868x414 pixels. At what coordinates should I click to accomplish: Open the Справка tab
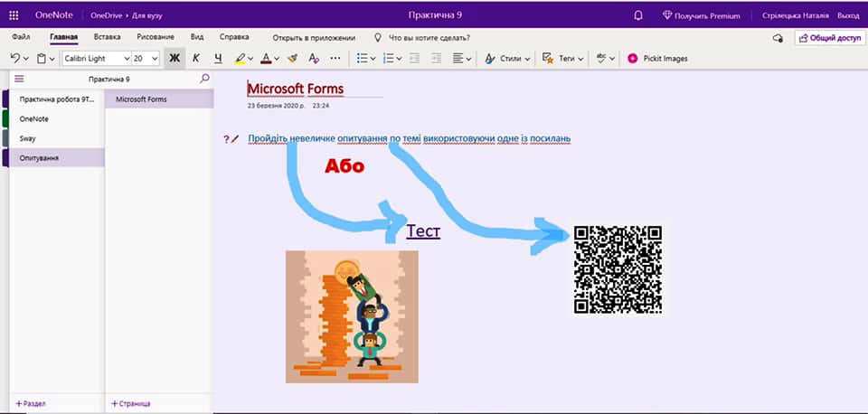point(234,37)
